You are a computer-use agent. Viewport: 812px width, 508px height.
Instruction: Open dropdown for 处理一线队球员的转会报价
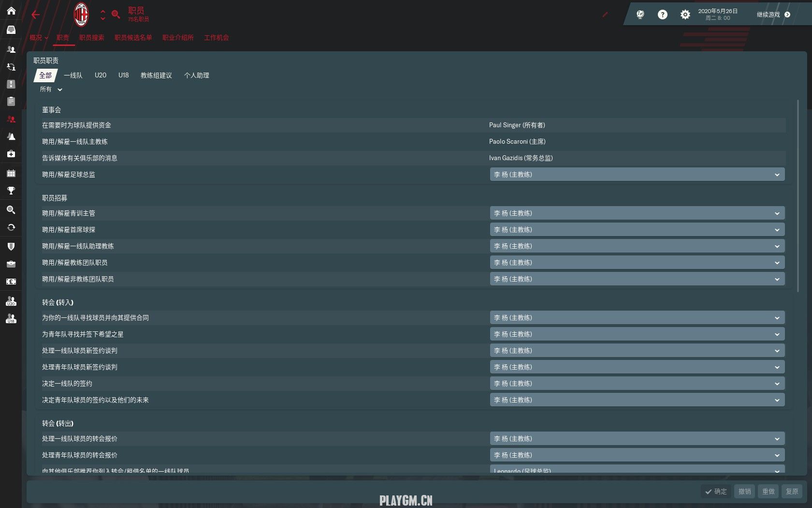pos(637,439)
